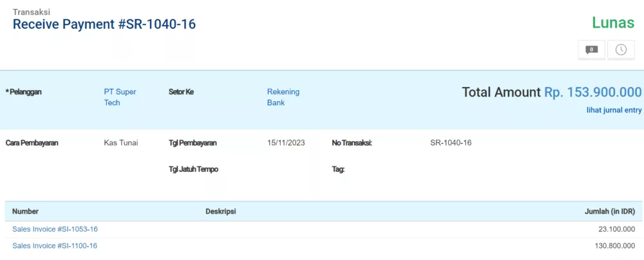Click the Deskripsi column header

[x=220, y=212]
